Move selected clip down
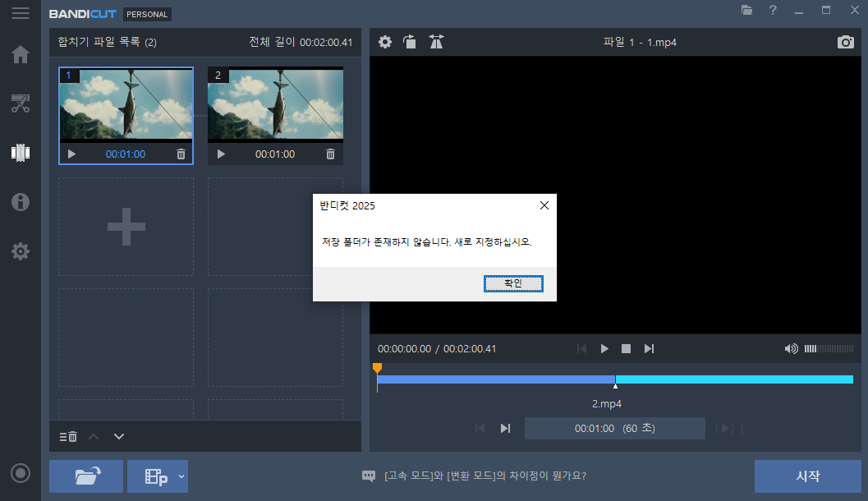Screen dimensions: 868x501 pos(119,437)
